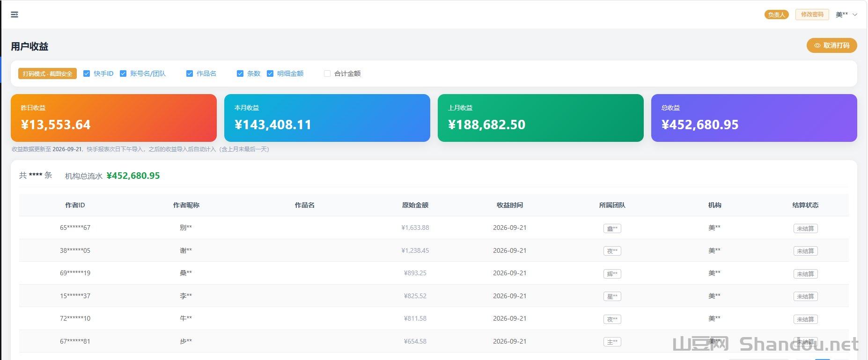
Task: Click the chevron next to the username
Action: tap(855, 15)
